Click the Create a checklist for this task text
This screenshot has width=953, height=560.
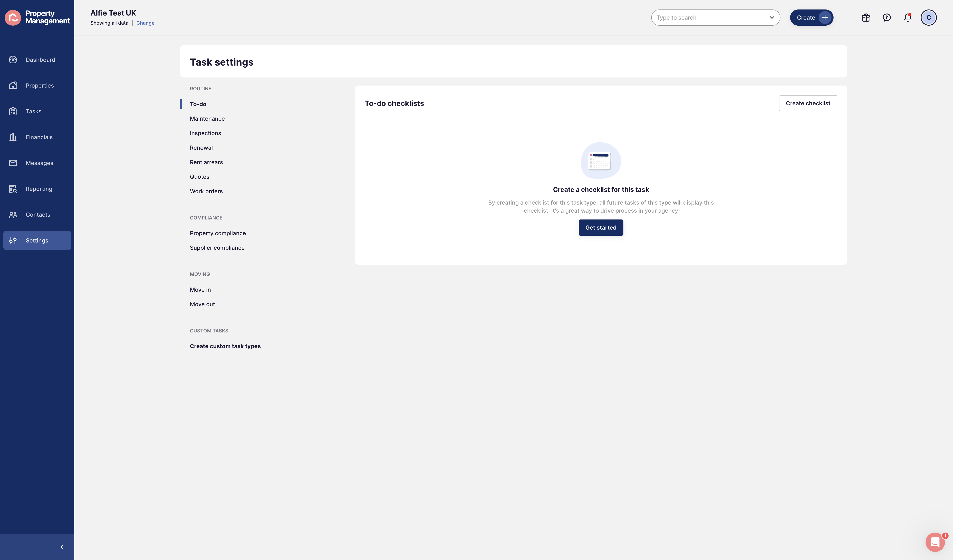pyautogui.click(x=601, y=189)
